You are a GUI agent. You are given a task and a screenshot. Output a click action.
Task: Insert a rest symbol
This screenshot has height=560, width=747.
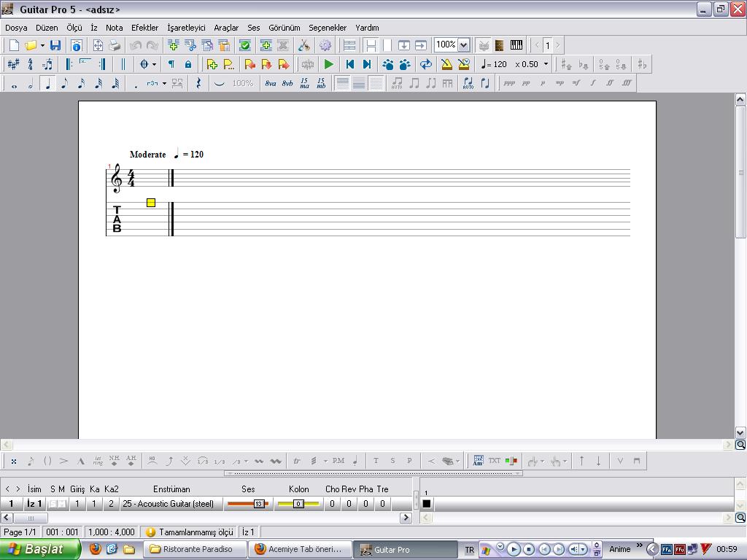coord(198,83)
